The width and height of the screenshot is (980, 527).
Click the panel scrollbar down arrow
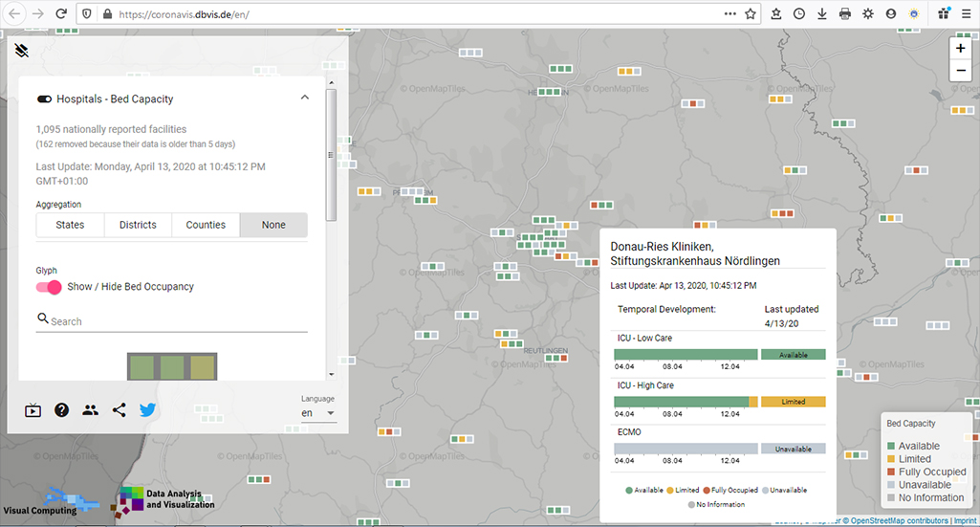(331, 375)
